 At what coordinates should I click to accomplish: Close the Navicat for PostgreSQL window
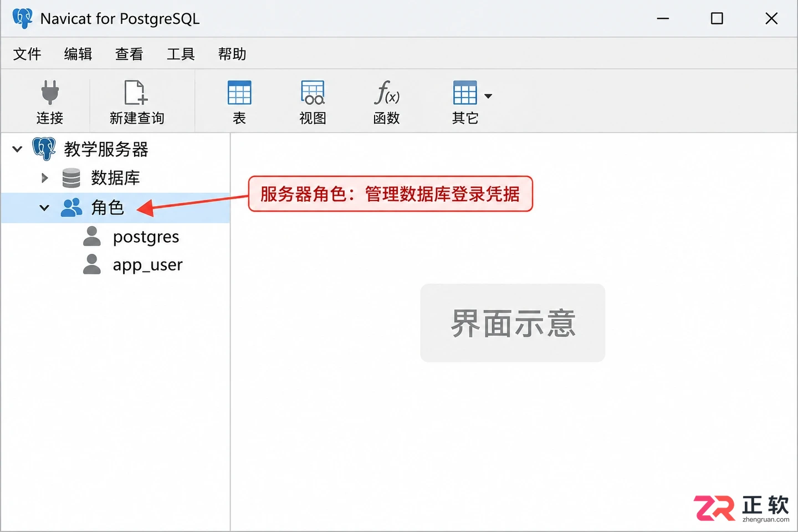(771, 18)
